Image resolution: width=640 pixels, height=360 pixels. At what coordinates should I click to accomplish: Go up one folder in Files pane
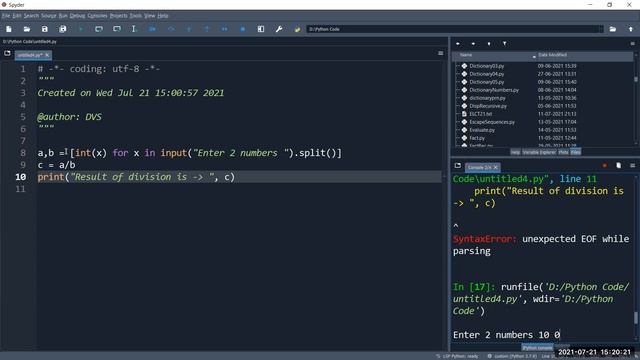(489, 44)
